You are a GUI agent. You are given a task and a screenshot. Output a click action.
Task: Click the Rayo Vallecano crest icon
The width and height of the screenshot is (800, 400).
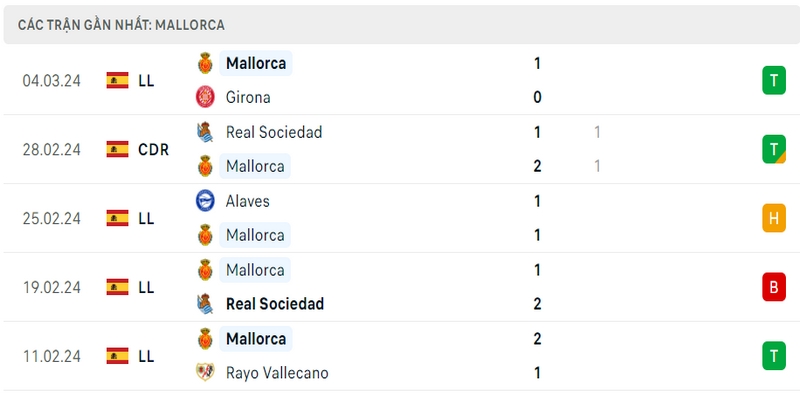pyautogui.click(x=205, y=372)
